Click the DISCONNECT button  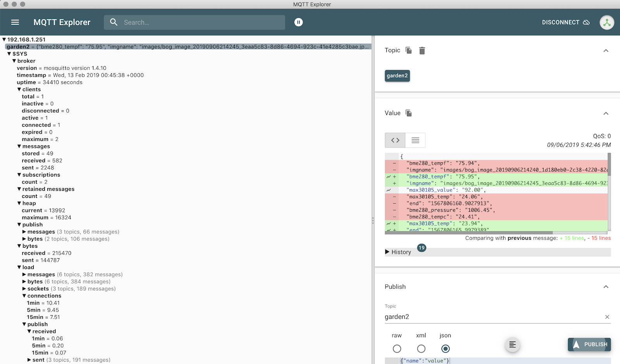tap(566, 22)
